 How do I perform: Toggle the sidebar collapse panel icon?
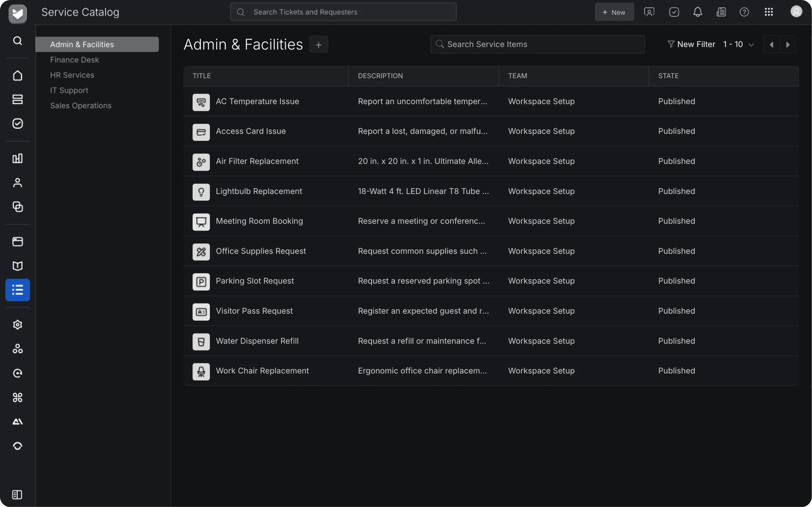17,494
